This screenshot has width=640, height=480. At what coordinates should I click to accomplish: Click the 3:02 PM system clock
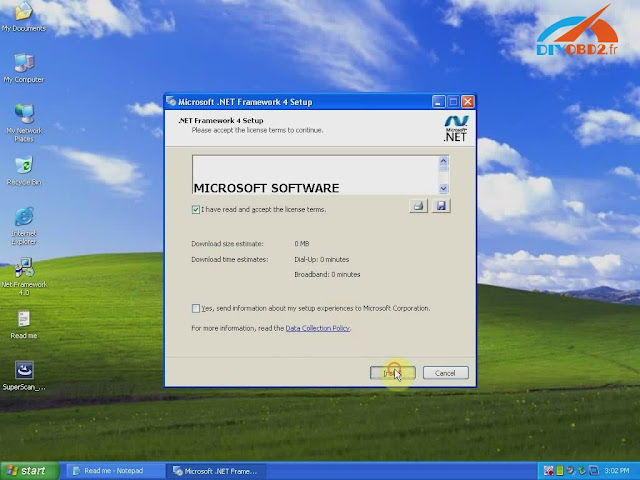pos(617,471)
